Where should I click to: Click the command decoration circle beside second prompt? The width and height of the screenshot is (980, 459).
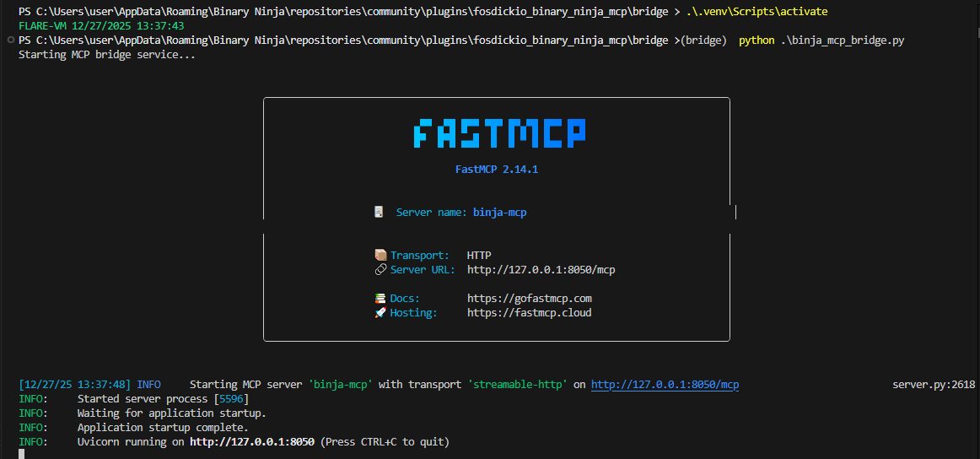[9, 40]
